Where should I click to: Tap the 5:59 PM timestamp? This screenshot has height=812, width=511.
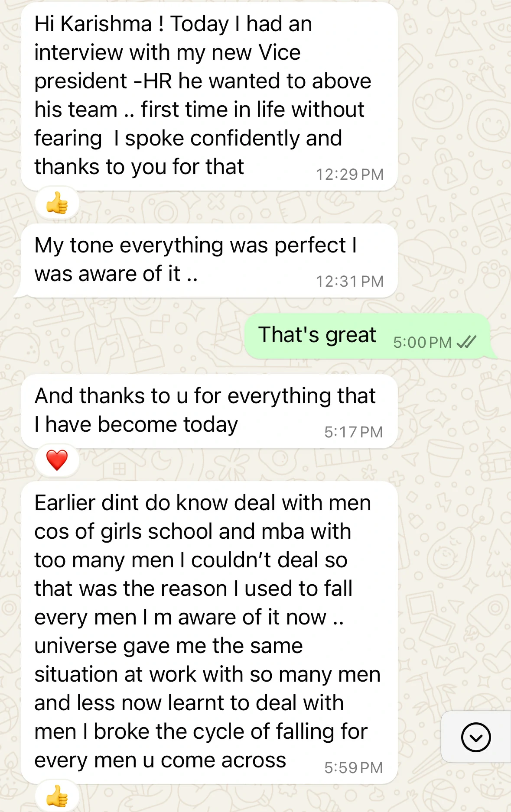pos(354,768)
